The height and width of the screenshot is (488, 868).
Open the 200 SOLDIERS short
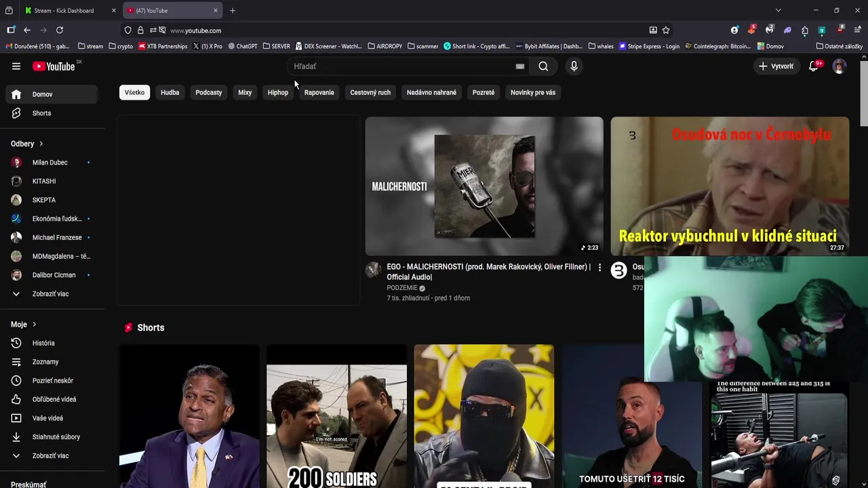337,416
